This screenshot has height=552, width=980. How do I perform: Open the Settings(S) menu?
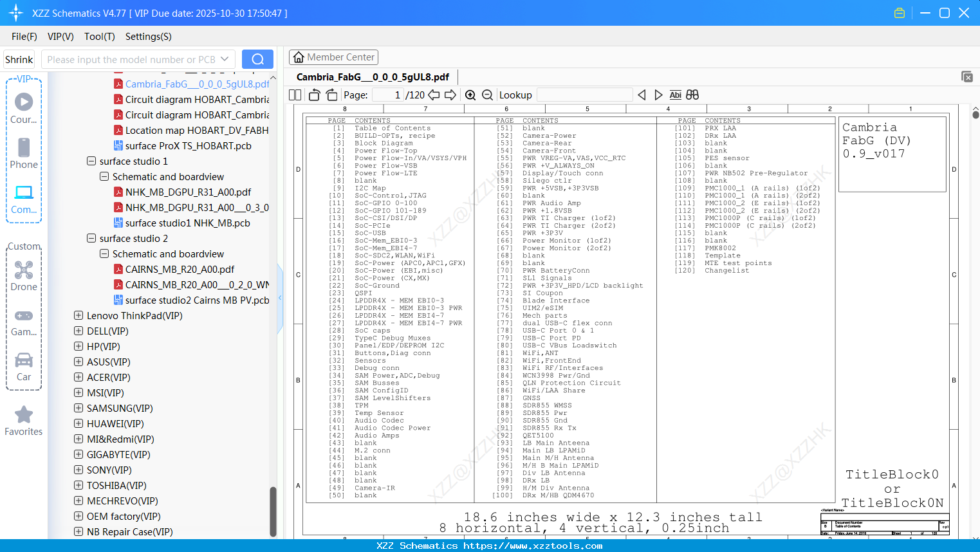[149, 37]
